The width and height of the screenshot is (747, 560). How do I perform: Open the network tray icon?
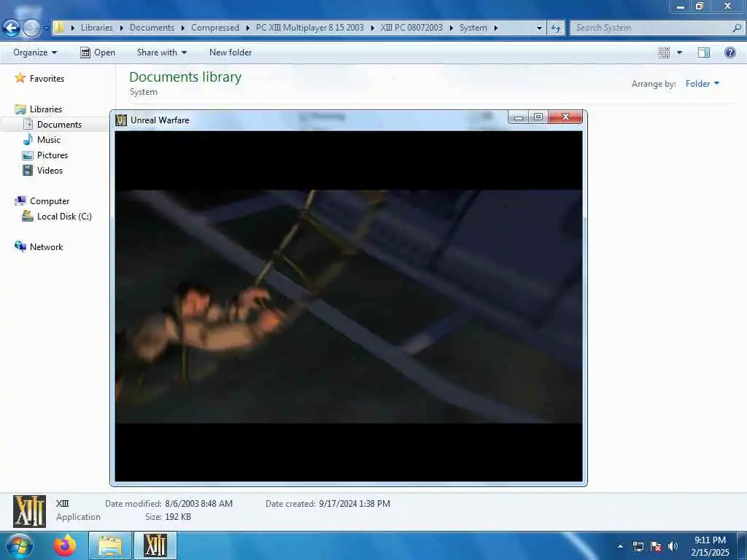[638, 546]
